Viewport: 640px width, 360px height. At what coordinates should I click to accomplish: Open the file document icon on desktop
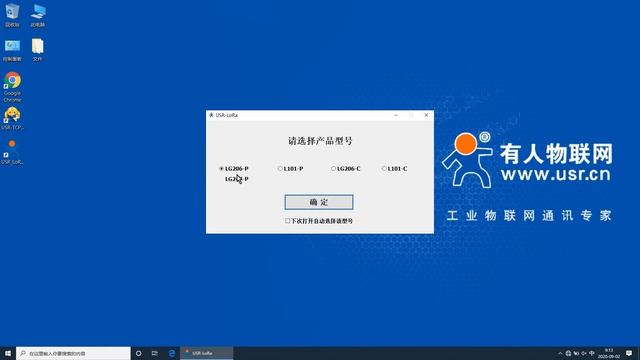[38, 50]
